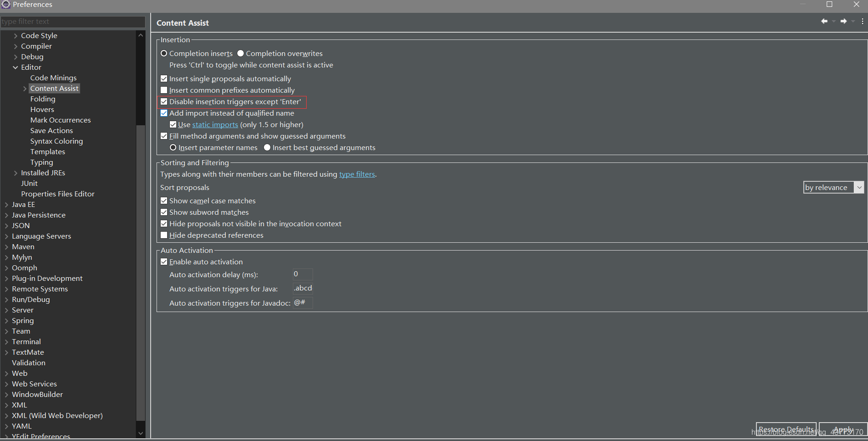The image size is (868, 441).
Task: Select Hovers preferences page
Action: (x=42, y=109)
